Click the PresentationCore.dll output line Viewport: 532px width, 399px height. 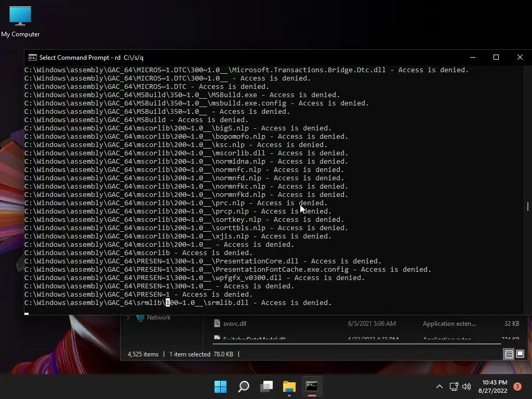coord(203,261)
